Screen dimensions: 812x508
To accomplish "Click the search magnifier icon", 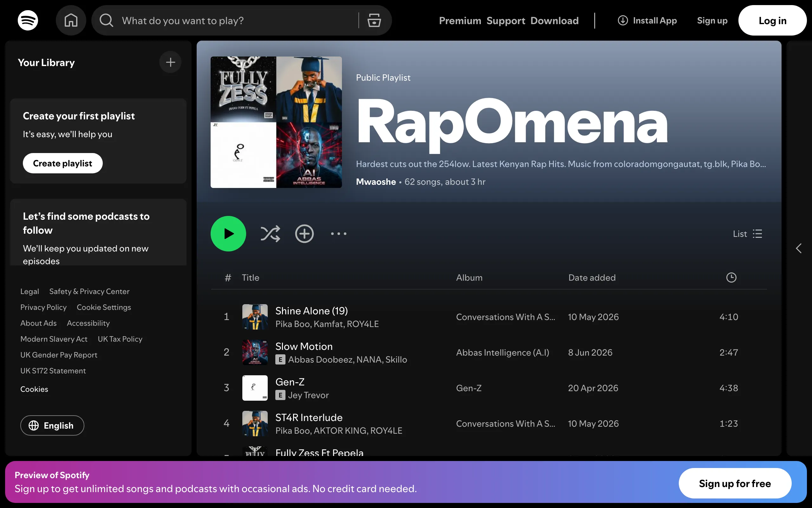I will [106, 20].
